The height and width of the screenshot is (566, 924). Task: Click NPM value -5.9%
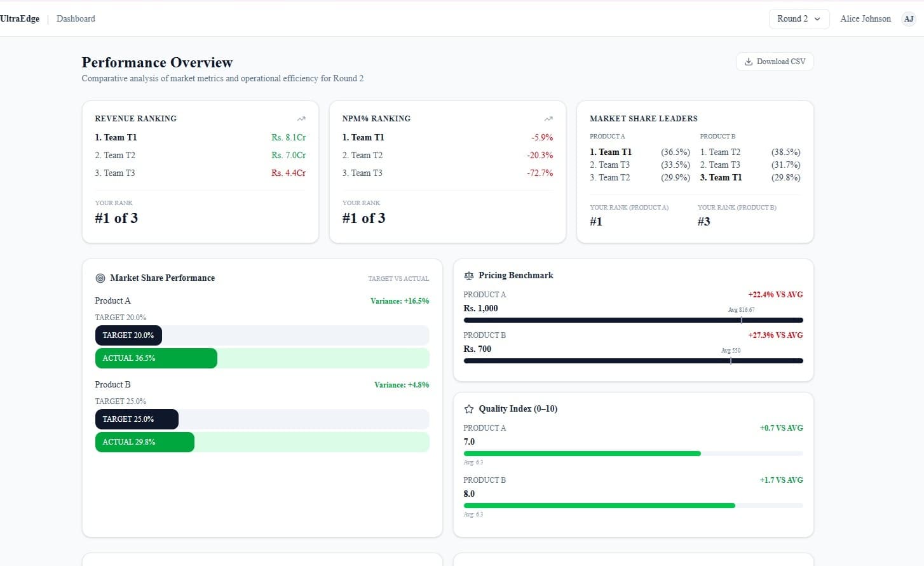click(x=542, y=137)
